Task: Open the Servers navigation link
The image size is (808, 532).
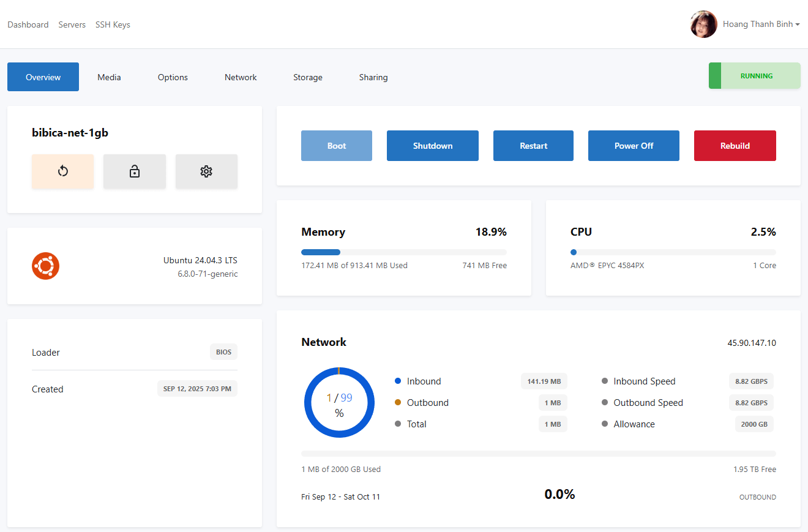Action: click(x=72, y=24)
